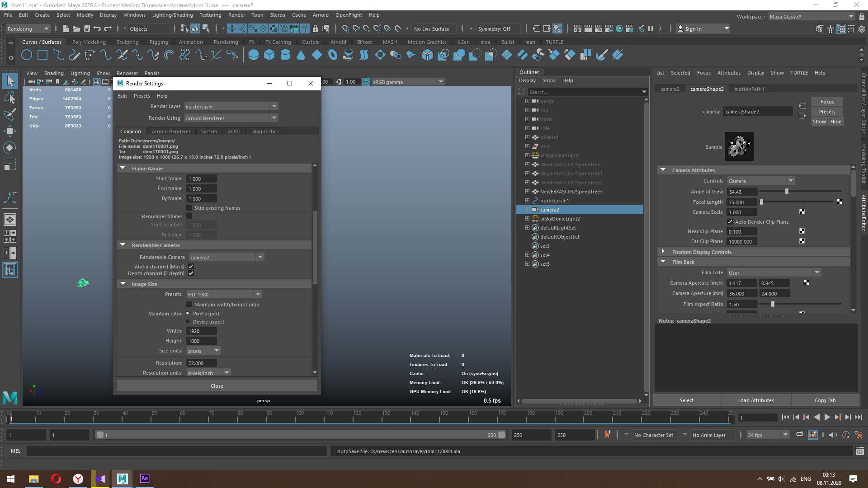
Task: Open Renderable Camera dropdown
Action: coord(226,257)
